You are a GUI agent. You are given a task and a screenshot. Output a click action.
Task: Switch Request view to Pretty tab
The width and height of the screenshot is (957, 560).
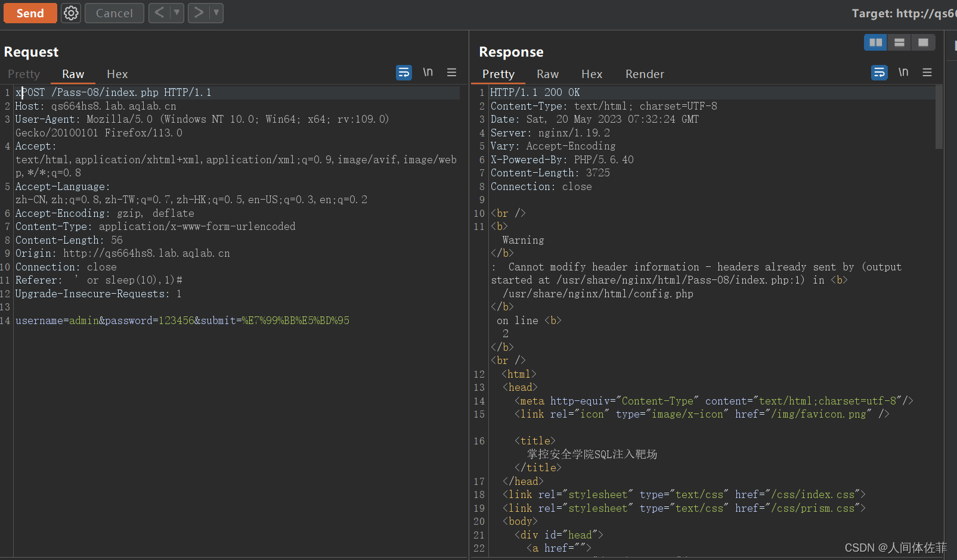point(24,74)
